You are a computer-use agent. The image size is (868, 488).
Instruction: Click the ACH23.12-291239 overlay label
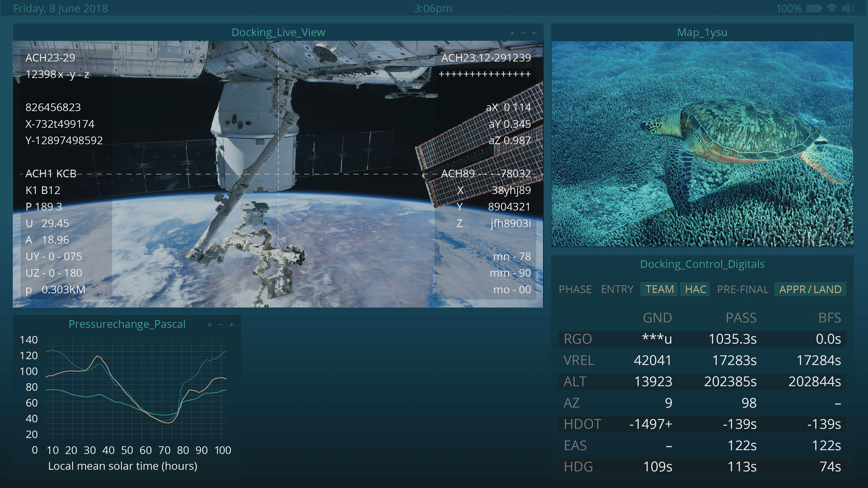click(486, 58)
